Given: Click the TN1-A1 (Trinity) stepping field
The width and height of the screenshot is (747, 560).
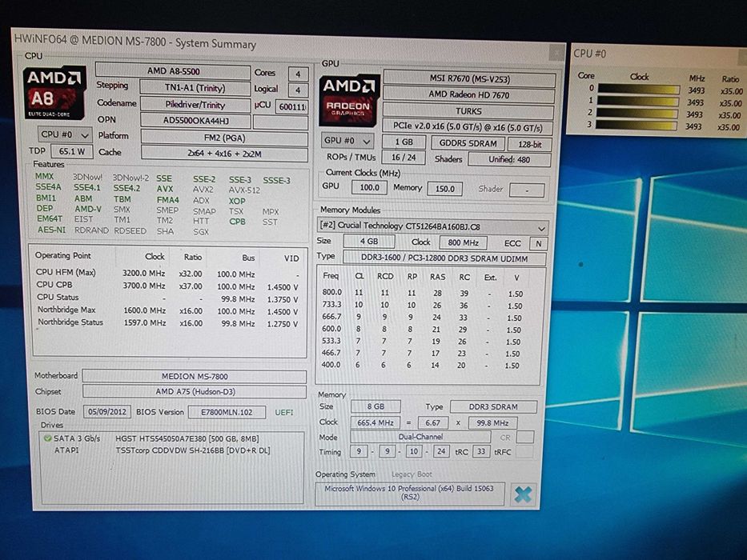Looking at the screenshot, I should [195, 88].
